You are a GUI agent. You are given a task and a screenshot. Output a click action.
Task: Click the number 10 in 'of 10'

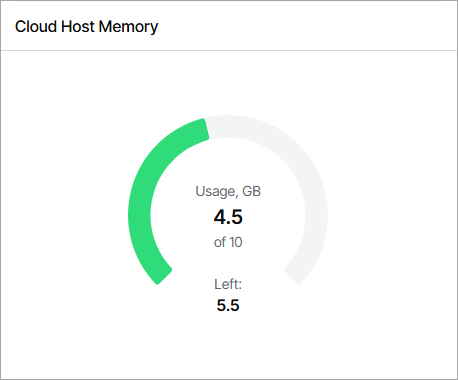[235, 242]
